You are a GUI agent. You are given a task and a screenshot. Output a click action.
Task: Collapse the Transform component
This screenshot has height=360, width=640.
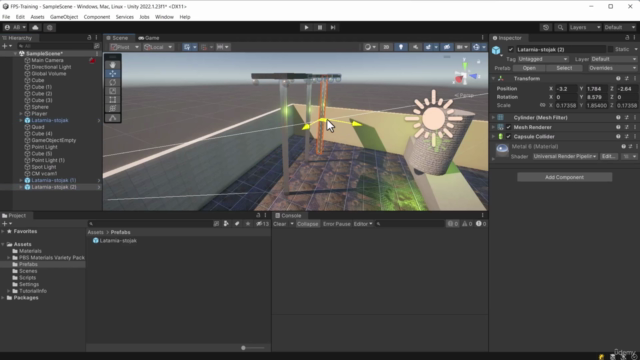click(493, 78)
